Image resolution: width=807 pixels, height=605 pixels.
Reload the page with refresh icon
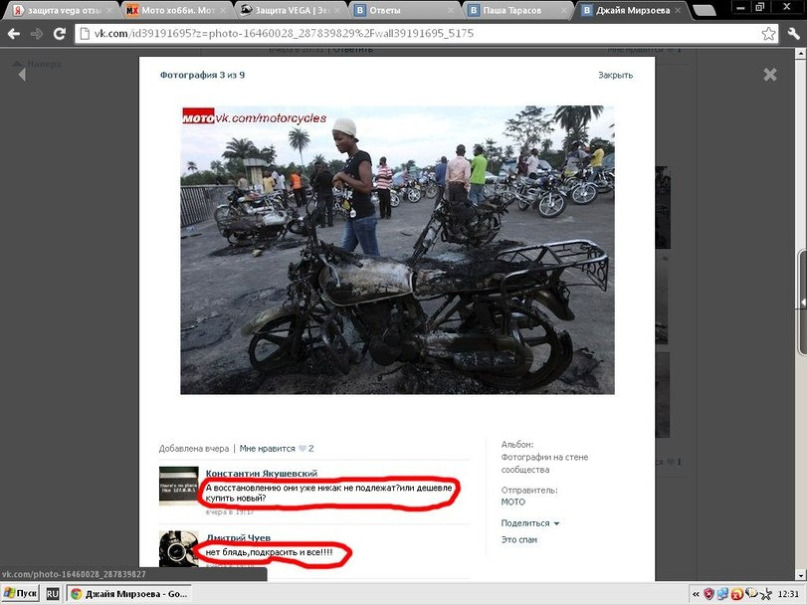[x=60, y=34]
